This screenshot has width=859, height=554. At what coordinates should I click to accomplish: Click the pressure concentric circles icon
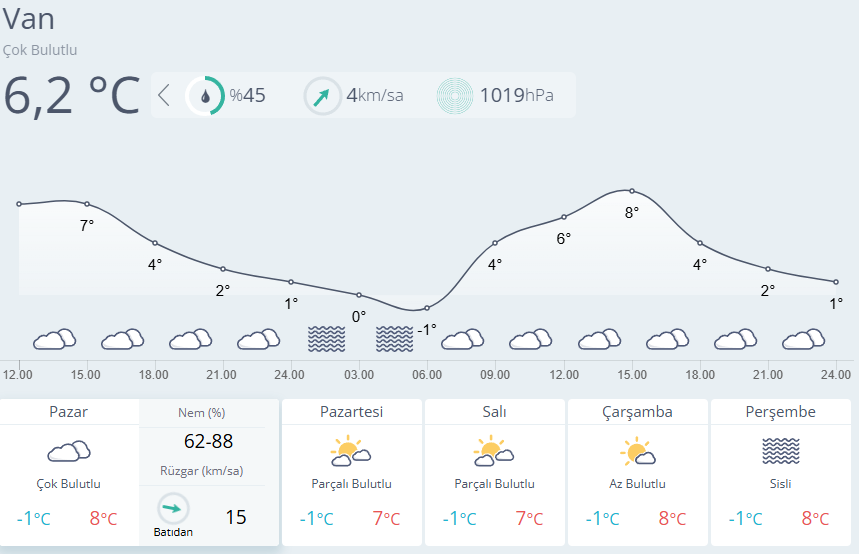coord(456,96)
